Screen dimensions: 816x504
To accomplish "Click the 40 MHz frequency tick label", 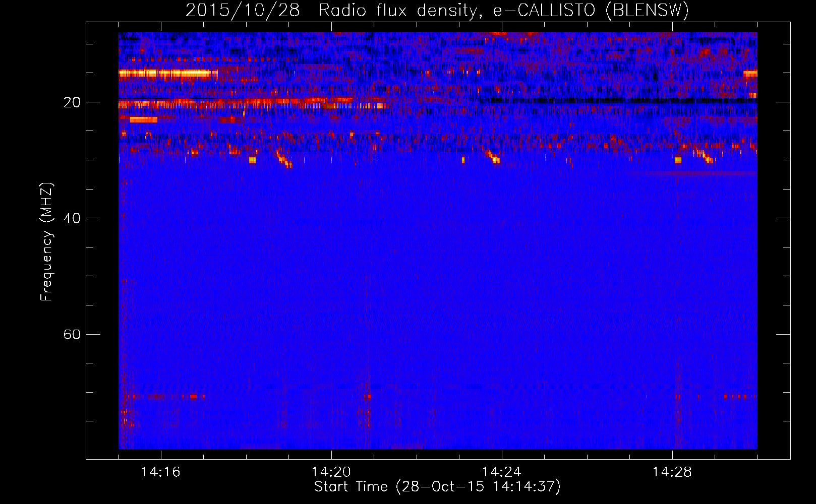I will pyautogui.click(x=72, y=218).
